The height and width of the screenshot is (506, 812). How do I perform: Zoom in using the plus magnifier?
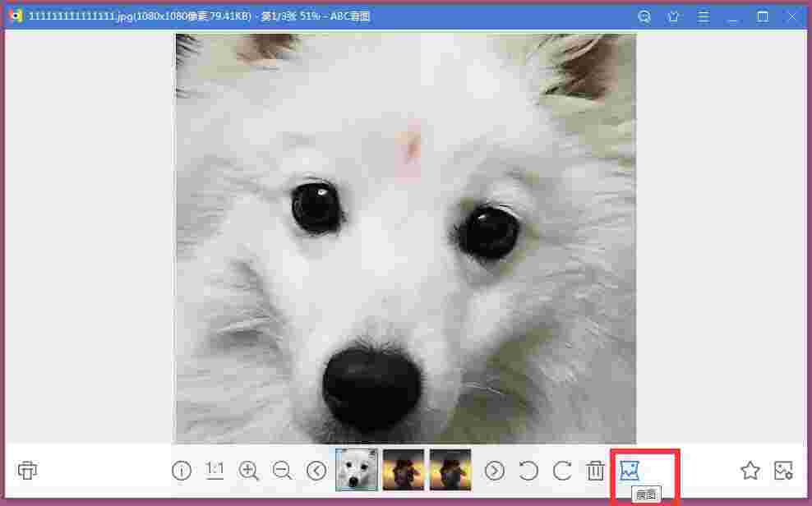point(248,470)
